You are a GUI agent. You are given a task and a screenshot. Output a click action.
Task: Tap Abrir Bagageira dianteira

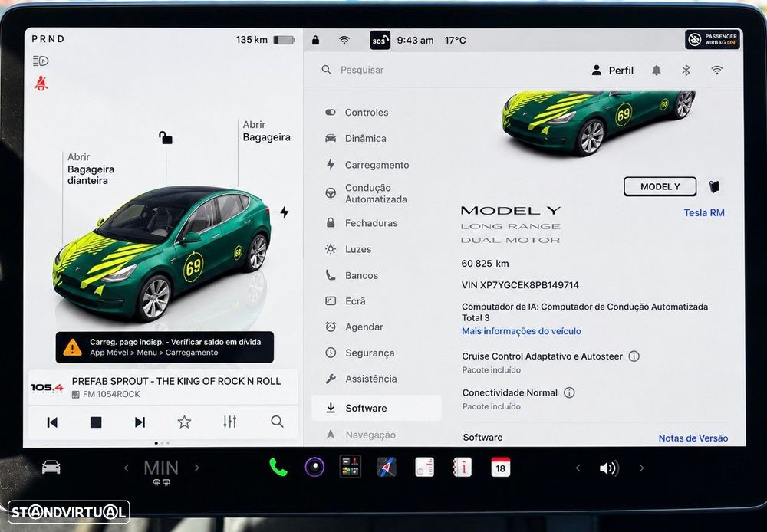90,169
